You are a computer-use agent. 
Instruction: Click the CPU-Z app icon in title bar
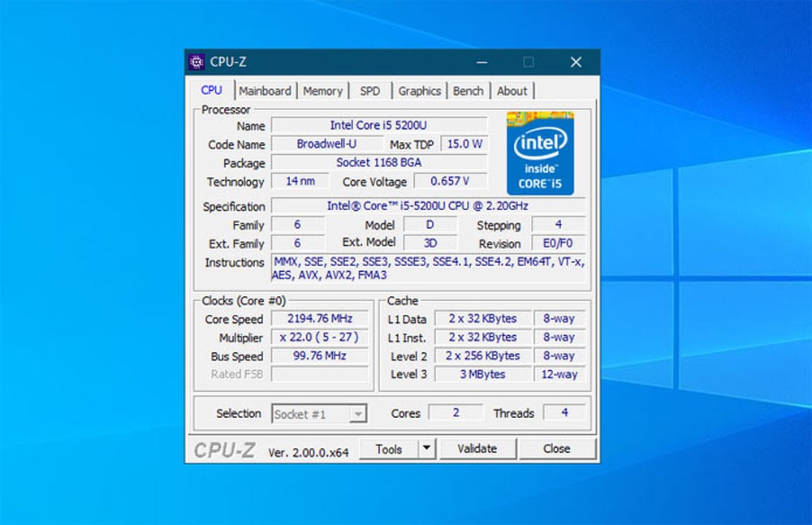tap(197, 62)
